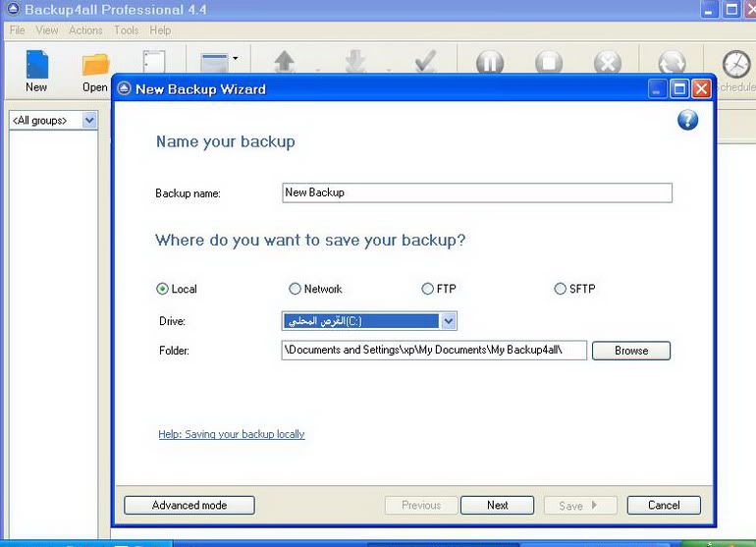
Task: Click the Cancel X toolbar icon
Action: coord(608,63)
